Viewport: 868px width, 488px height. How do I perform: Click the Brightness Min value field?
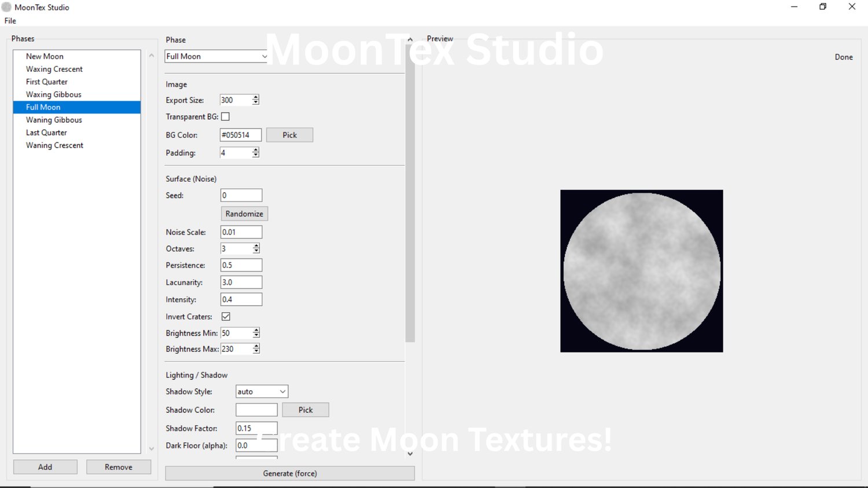pos(237,333)
